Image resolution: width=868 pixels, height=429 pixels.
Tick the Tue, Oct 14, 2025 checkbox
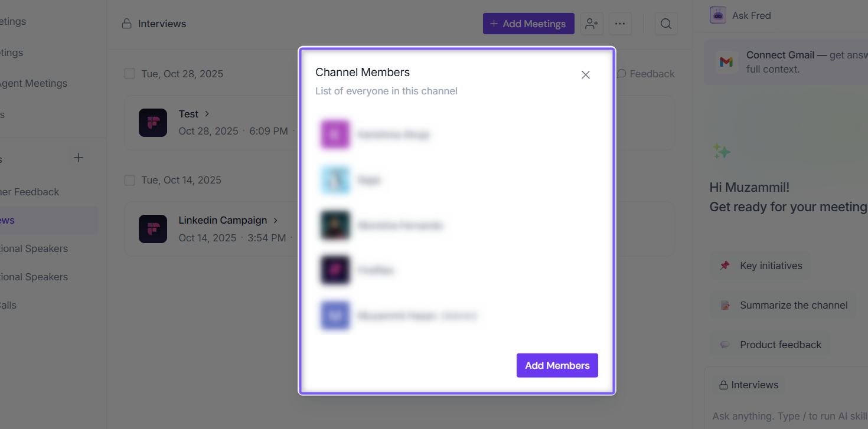point(129,180)
